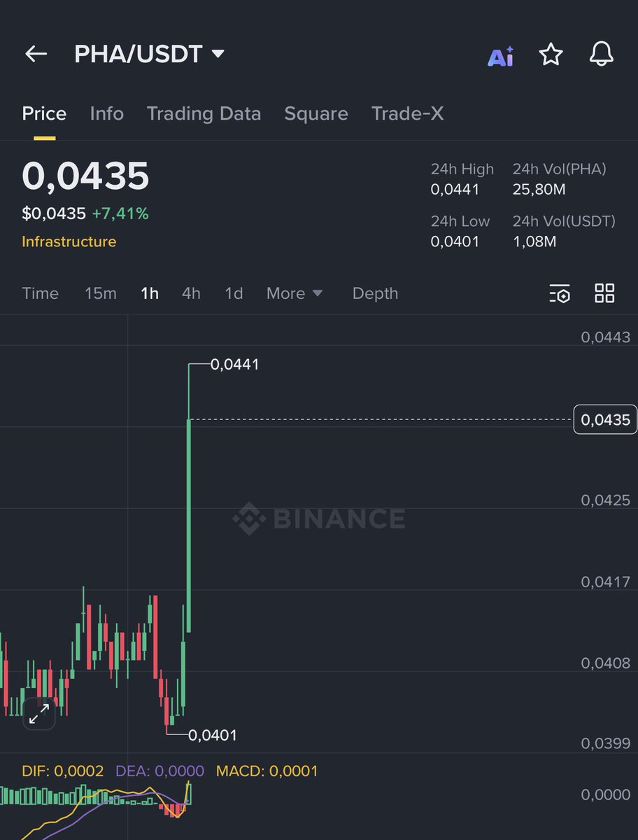Show the Depth chart view
The height and width of the screenshot is (840, 638).
(x=375, y=293)
